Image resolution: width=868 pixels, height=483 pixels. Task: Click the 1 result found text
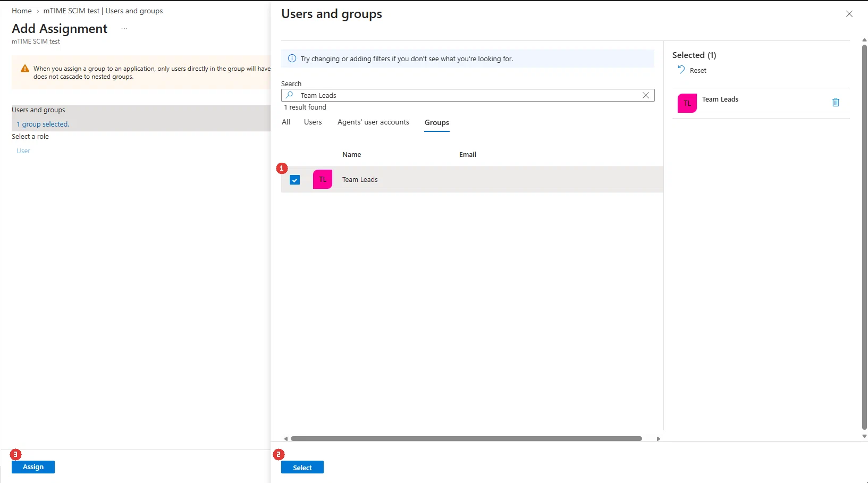pos(305,107)
